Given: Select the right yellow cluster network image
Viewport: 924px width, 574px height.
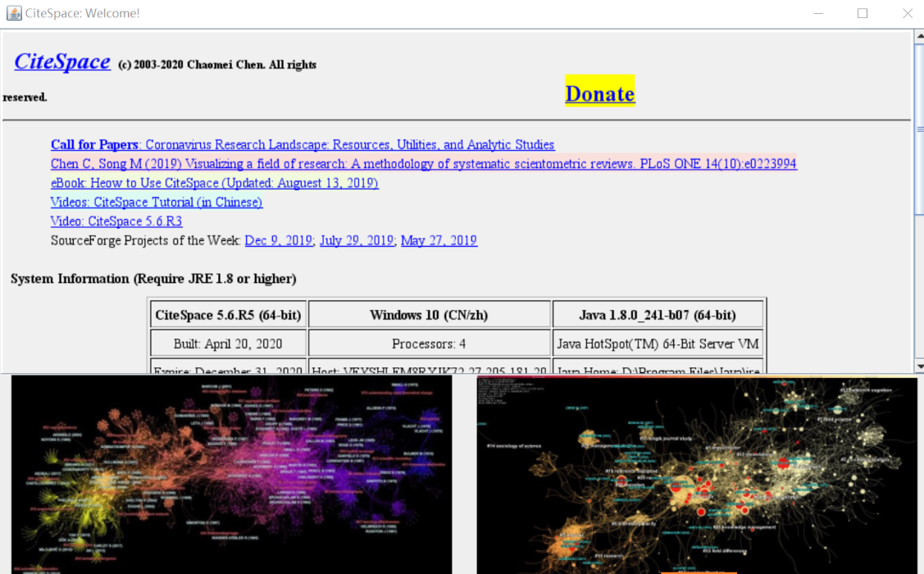Looking at the screenshot, I should (697, 476).
